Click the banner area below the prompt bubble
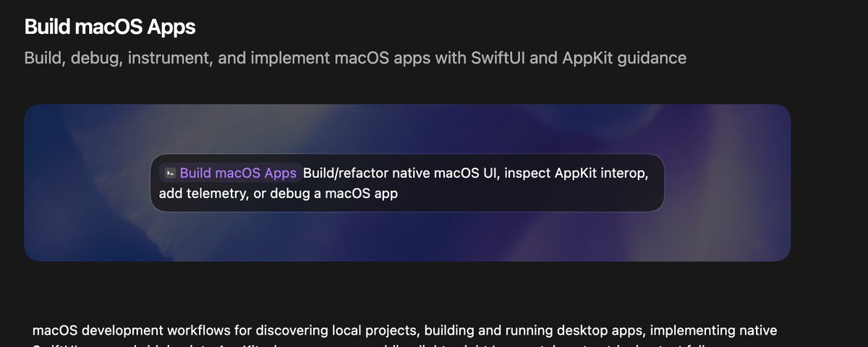 [407, 236]
